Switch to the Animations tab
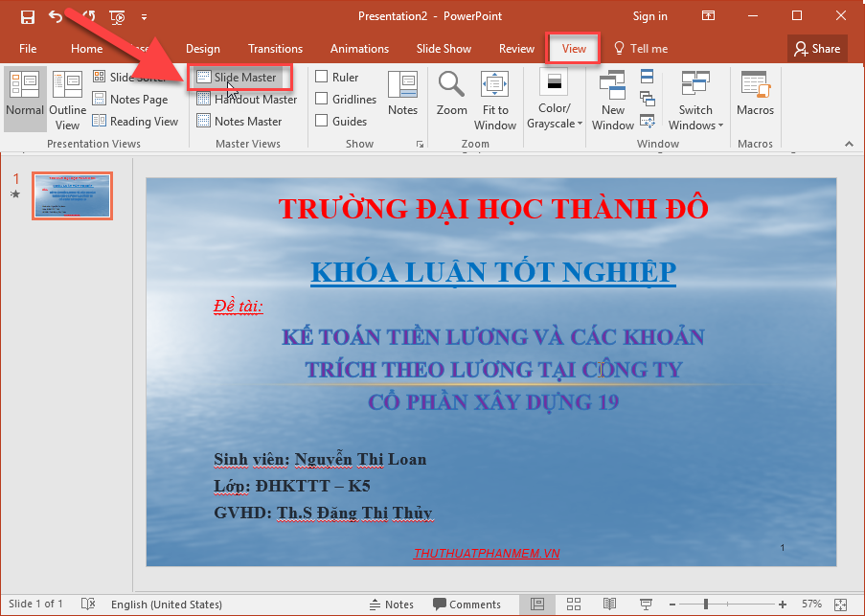 point(359,49)
